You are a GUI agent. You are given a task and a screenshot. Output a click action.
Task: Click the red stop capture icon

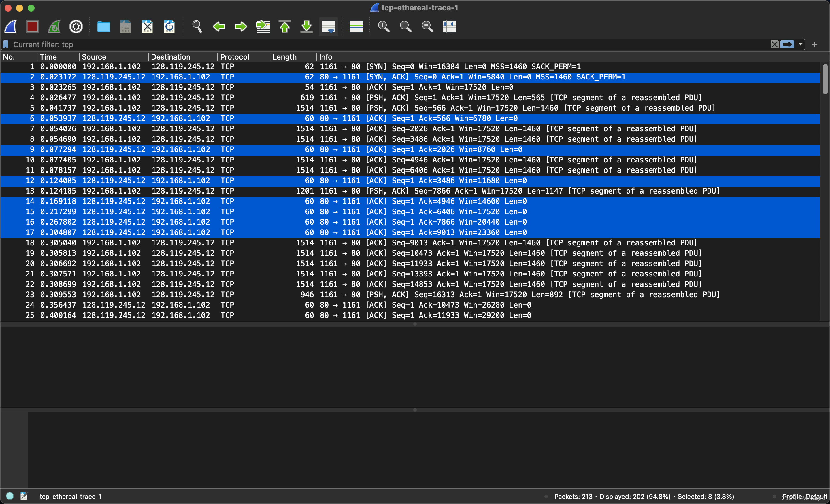[32, 26]
